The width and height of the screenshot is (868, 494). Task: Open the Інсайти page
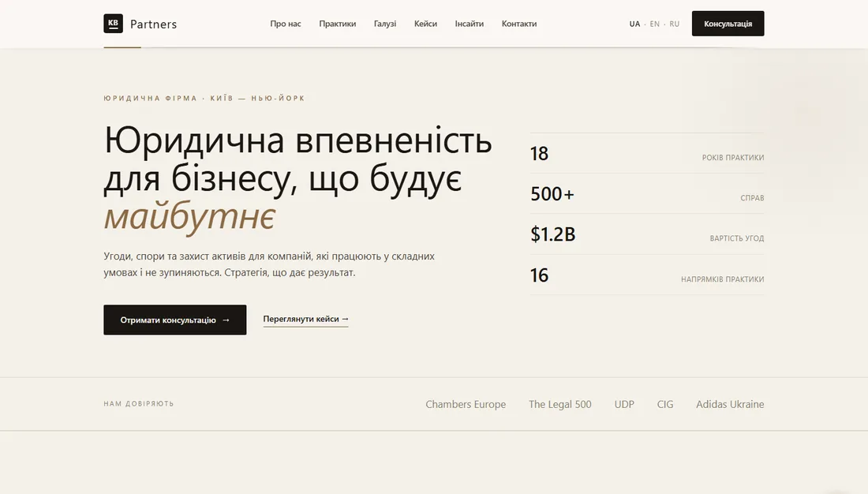(470, 24)
